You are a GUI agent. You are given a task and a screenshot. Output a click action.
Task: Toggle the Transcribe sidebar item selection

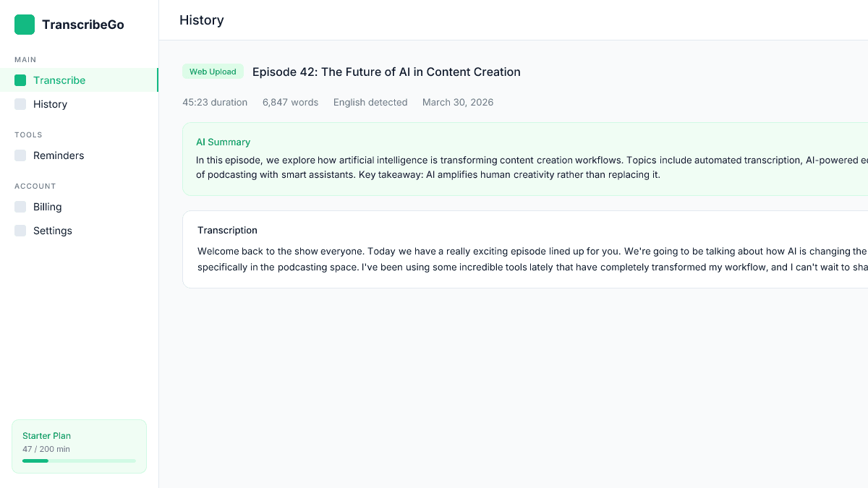(59, 80)
